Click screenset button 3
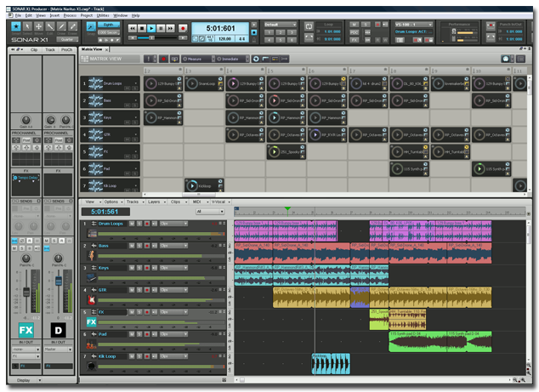Image resolution: width=539 pixels, height=392 pixels. (292, 32)
